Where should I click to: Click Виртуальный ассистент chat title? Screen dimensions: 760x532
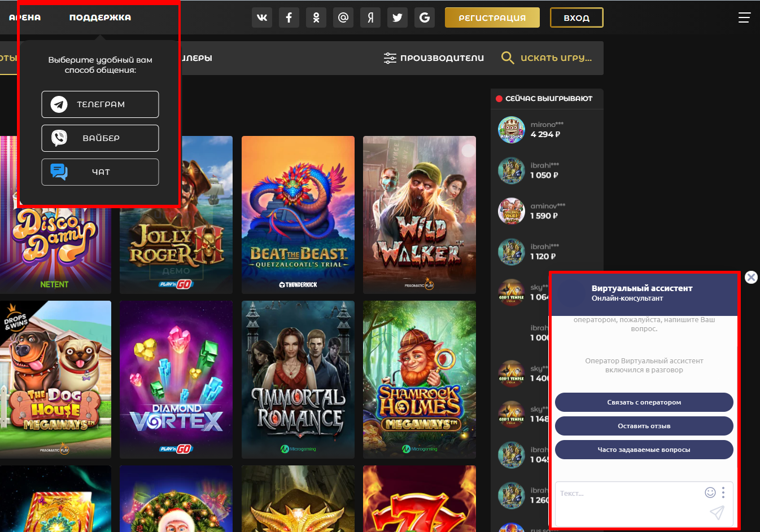[642, 288]
